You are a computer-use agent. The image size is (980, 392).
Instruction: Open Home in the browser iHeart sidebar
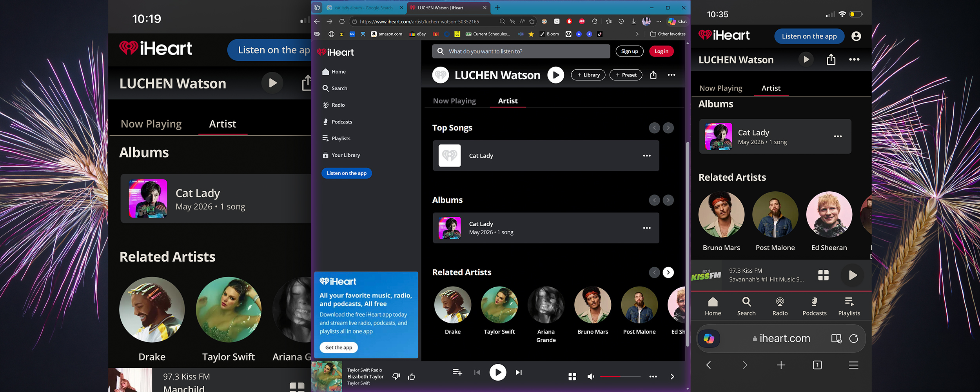(334, 72)
